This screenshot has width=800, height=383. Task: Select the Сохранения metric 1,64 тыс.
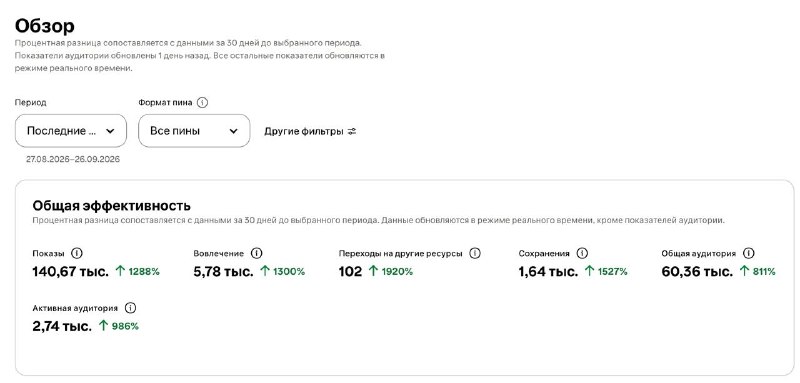point(548,271)
